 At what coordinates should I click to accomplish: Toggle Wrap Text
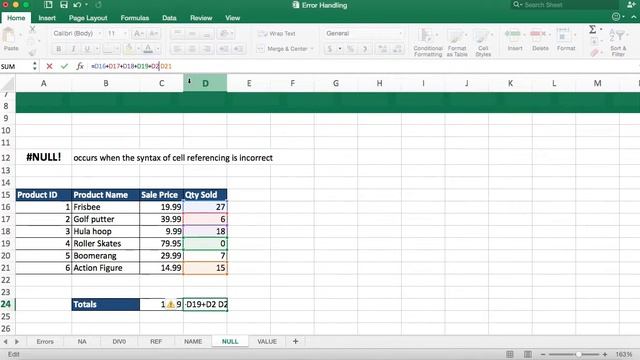[277, 33]
